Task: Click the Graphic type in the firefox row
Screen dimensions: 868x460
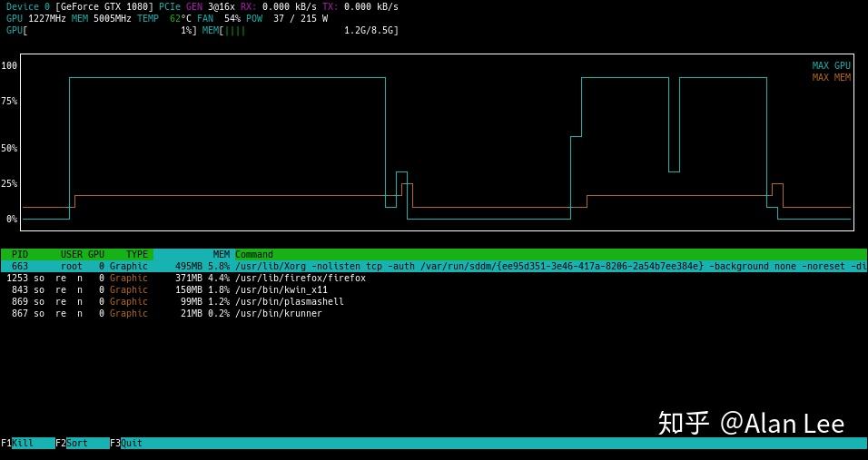Action: coord(128,279)
